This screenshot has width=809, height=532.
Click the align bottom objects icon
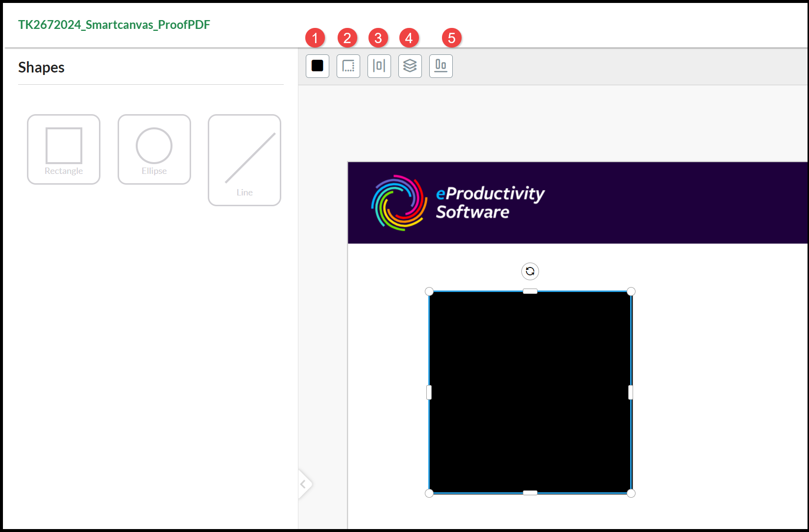[x=441, y=66]
